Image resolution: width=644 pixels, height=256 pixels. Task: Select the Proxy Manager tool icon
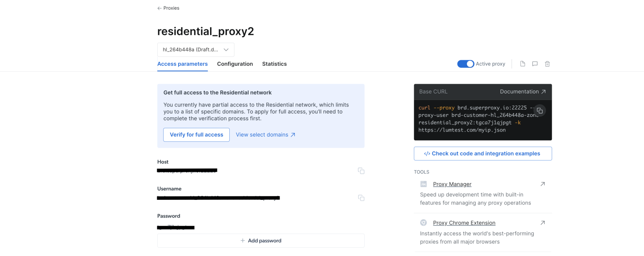click(423, 184)
